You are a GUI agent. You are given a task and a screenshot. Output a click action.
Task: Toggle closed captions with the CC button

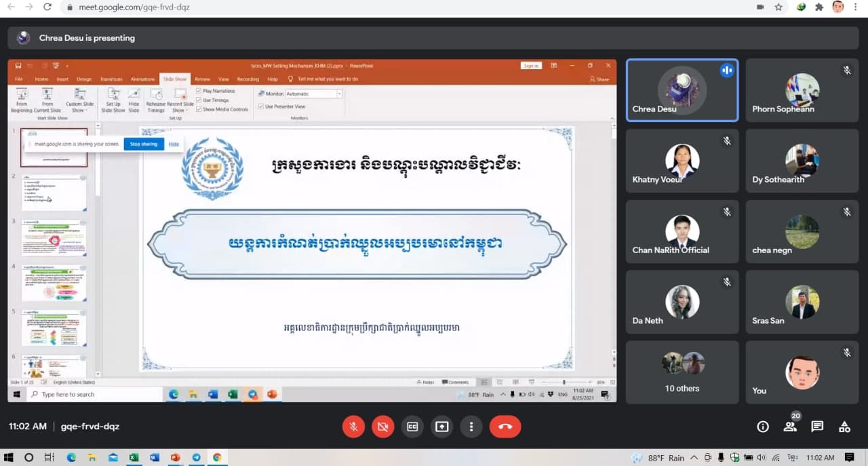pos(412,427)
